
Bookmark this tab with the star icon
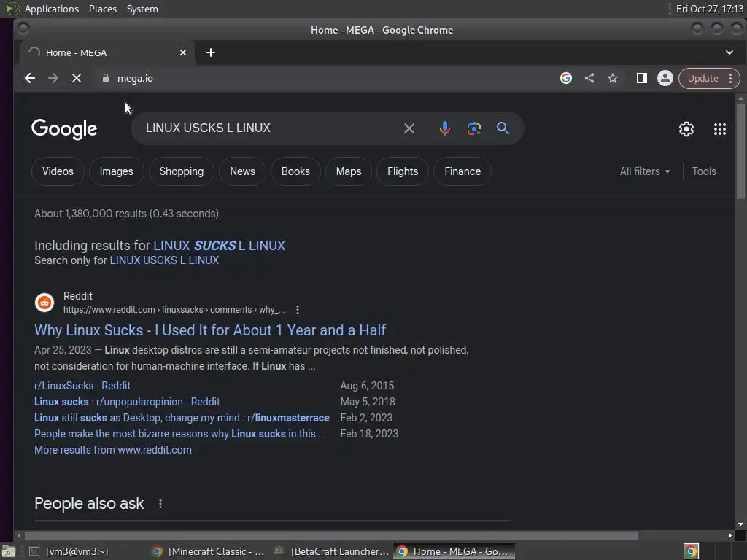click(x=613, y=78)
